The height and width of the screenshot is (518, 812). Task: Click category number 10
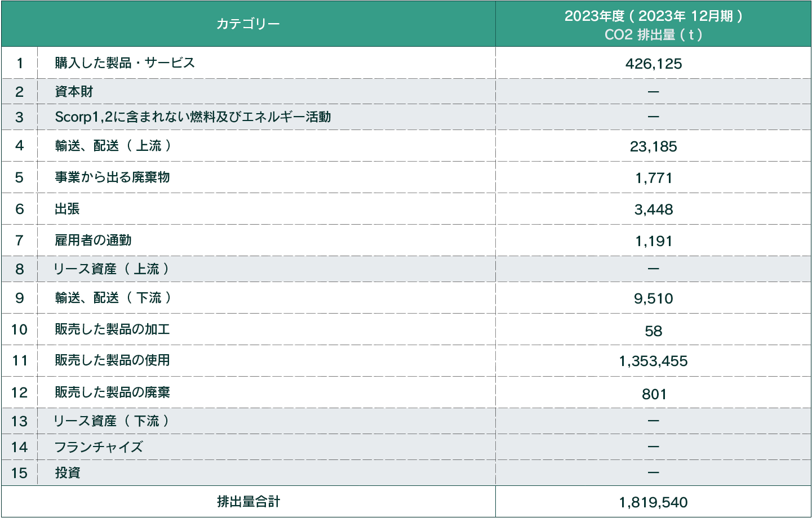point(20,330)
